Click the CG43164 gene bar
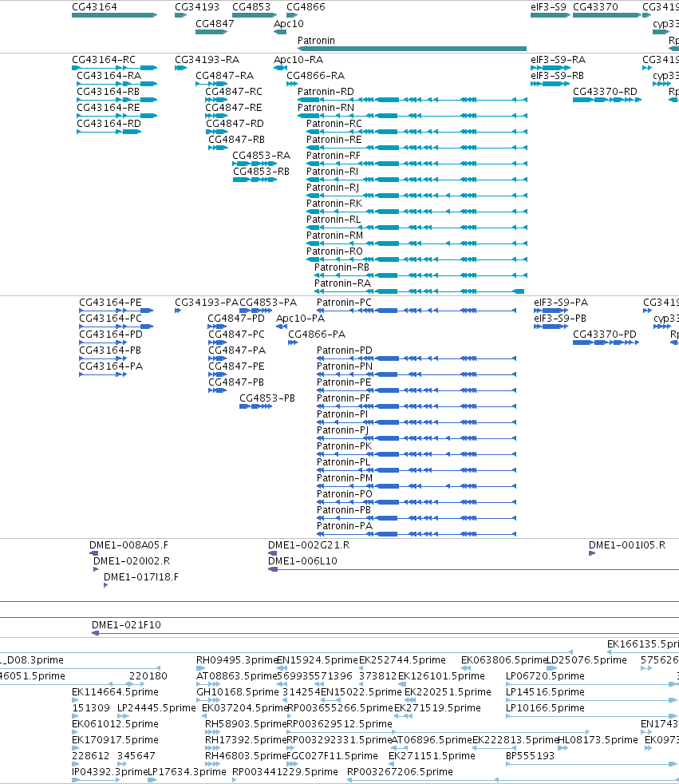The image size is (679, 784). click(114, 15)
